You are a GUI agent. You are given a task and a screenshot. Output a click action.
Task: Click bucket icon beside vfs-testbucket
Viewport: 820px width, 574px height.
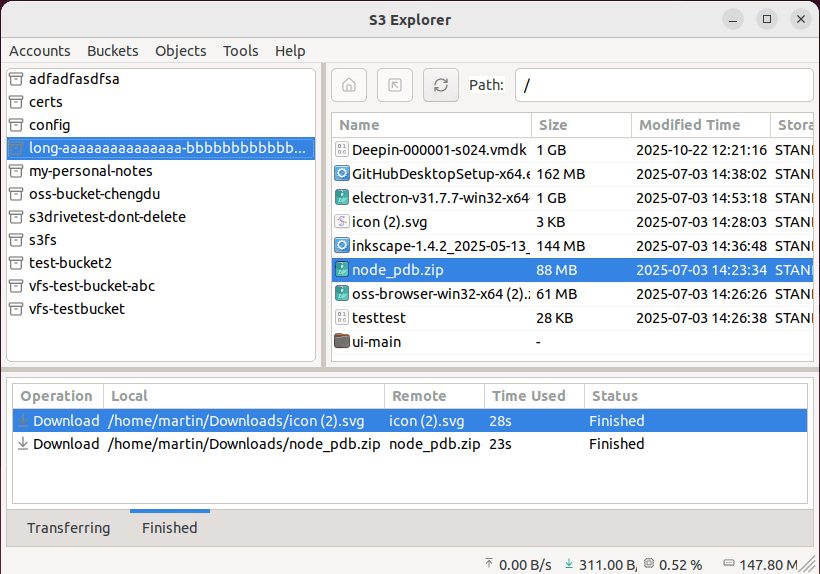click(x=16, y=309)
